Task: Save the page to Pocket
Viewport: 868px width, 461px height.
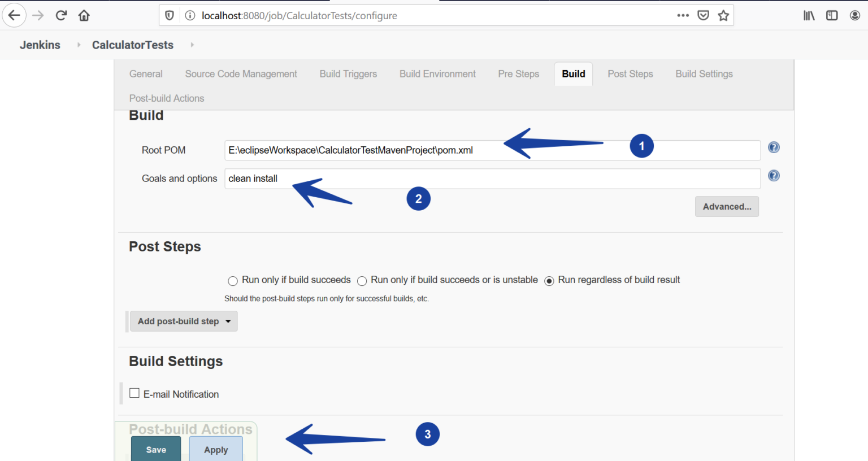Action: tap(703, 15)
